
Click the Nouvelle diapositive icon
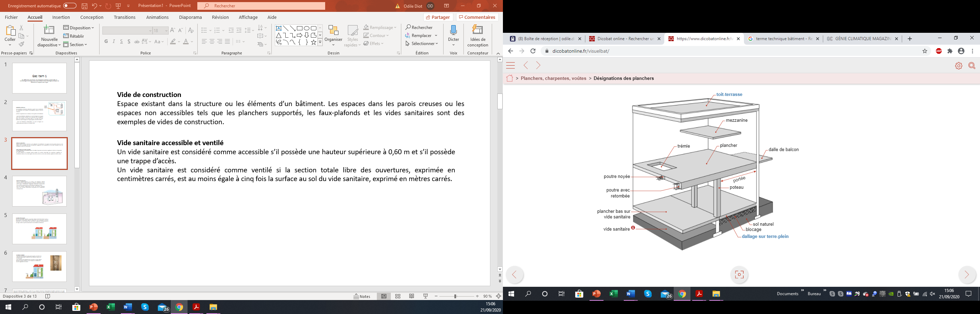point(49,30)
